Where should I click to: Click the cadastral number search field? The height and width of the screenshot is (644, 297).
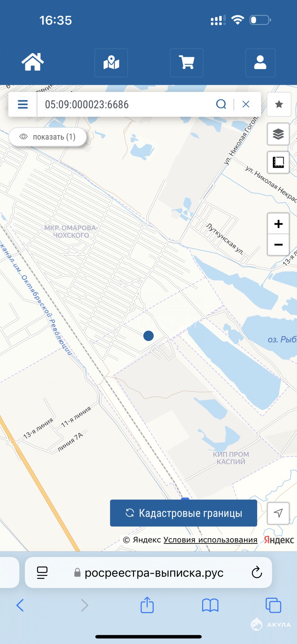point(126,104)
